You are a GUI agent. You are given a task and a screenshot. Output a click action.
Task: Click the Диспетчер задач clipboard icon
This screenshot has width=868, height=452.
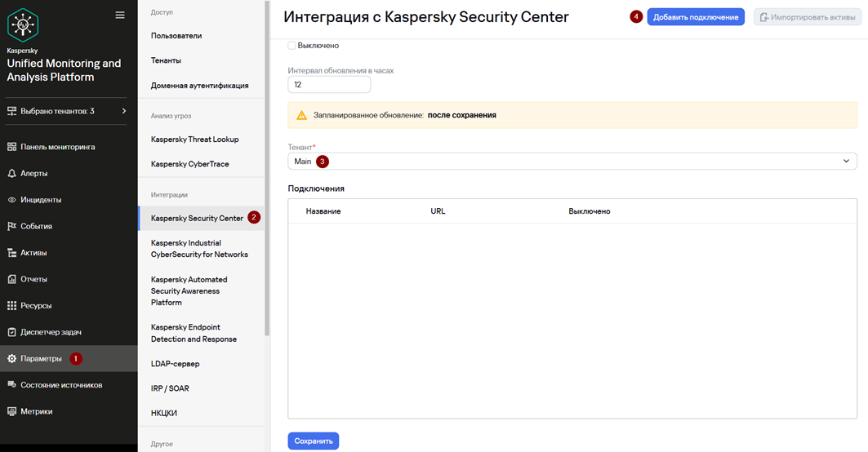click(11, 332)
